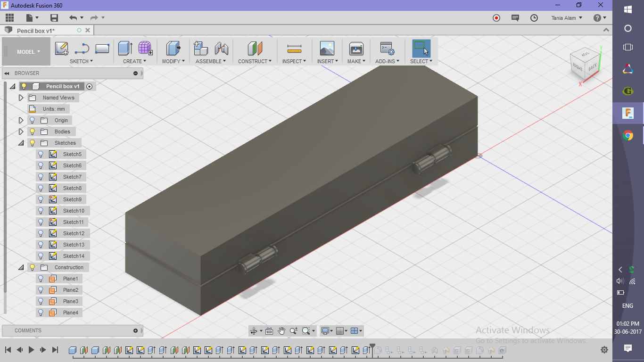Step timeline to previous feature
Viewport: 644px width, 362px height.
[x=20, y=350]
